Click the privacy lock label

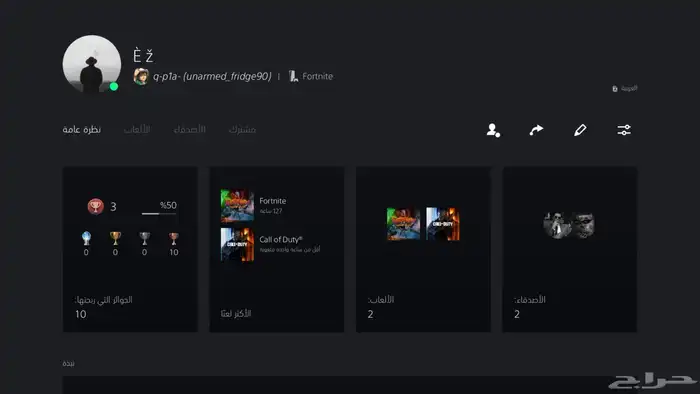pyautogui.click(x=625, y=88)
